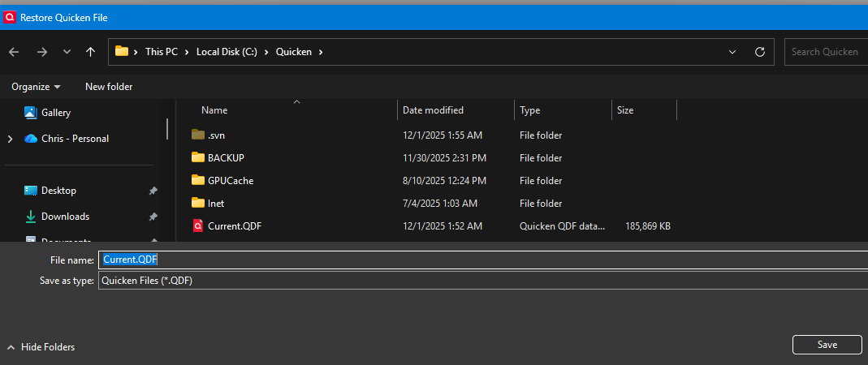
Task: Create a New folder
Action: (x=109, y=87)
